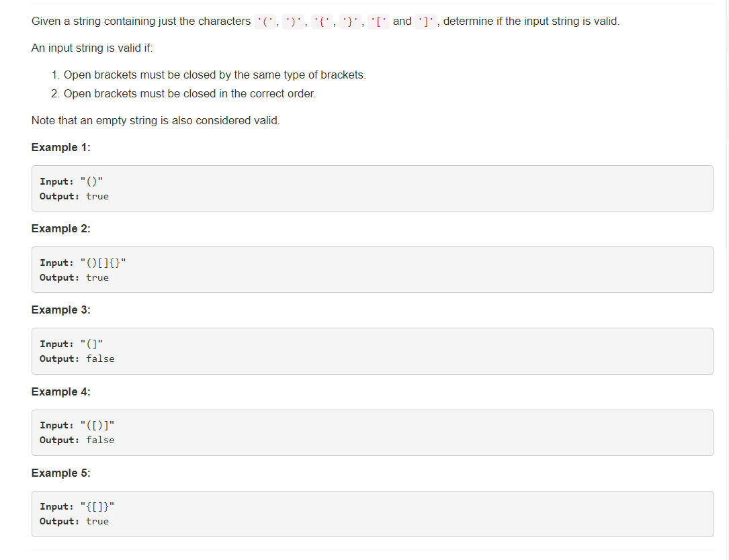The height and width of the screenshot is (560, 729).
Task: Click the Example 3 heading
Action: point(61,310)
